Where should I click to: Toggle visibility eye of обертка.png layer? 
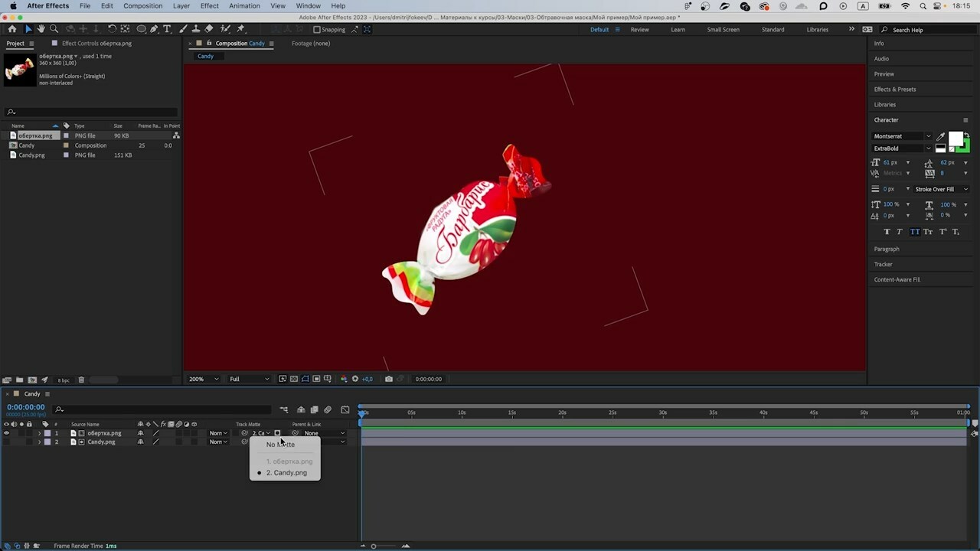coord(6,433)
